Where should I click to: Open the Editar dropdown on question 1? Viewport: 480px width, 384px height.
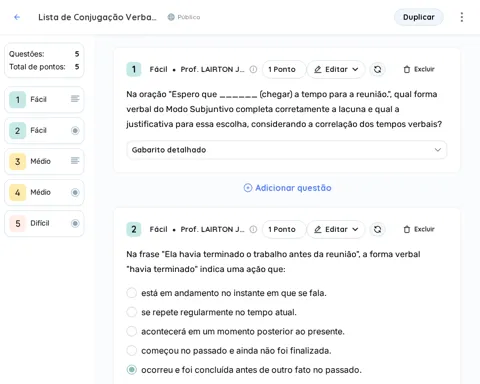pos(336,69)
